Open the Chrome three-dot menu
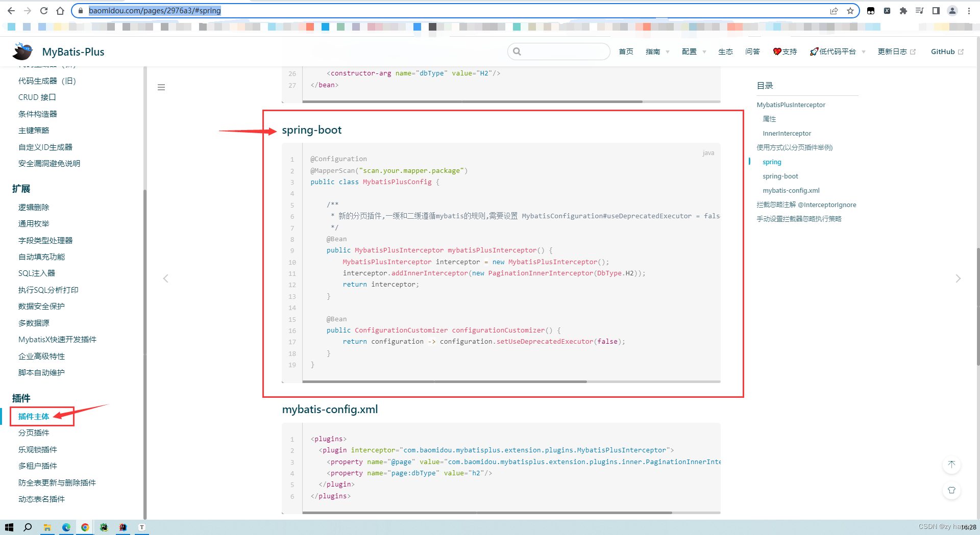This screenshot has height=535, width=980. [x=969, y=11]
